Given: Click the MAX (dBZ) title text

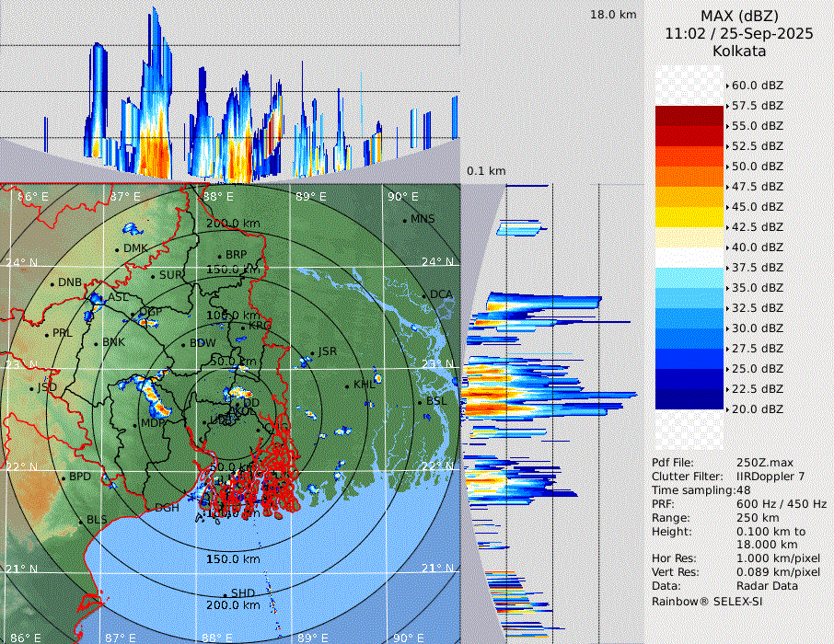Looking at the screenshot, I should [x=739, y=16].
